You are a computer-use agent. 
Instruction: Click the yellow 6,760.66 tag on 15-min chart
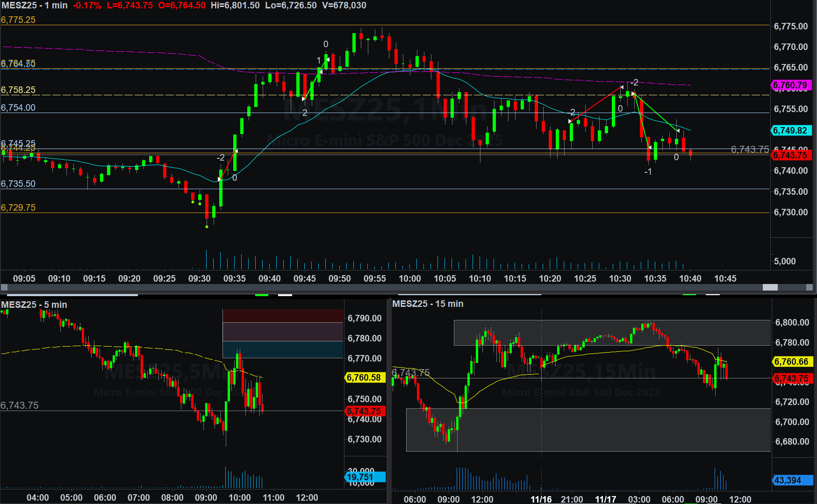791,362
